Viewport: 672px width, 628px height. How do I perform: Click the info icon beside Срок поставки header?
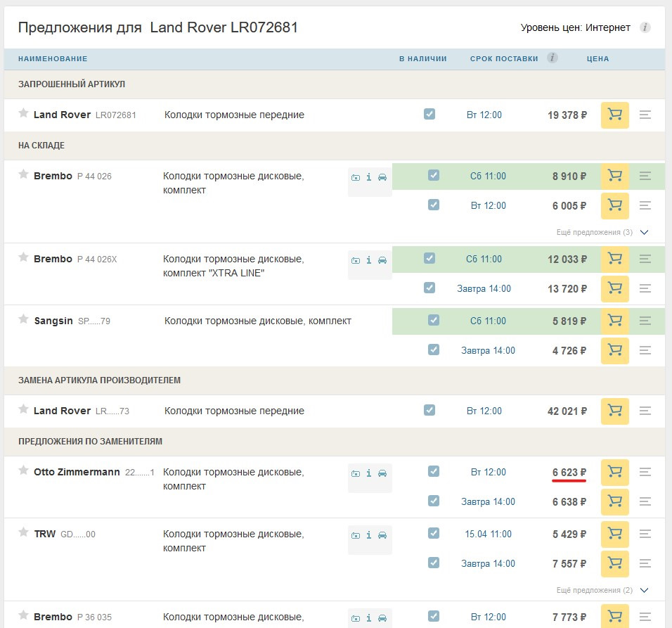point(553,58)
